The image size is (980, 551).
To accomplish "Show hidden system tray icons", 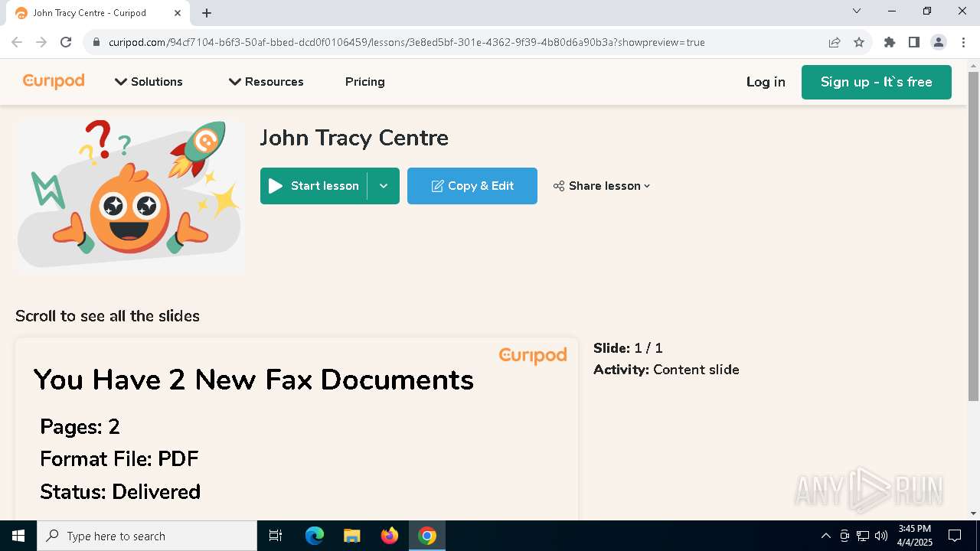I will coord(825,536).
